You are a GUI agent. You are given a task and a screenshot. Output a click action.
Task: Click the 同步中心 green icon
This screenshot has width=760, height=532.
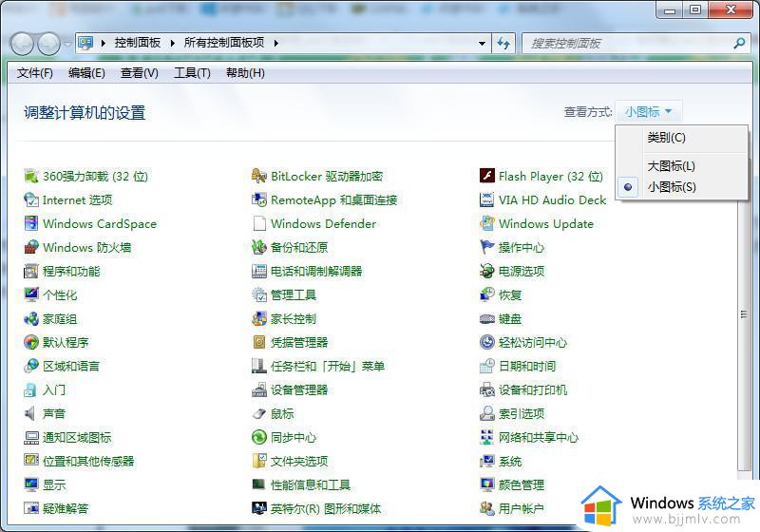pos(259,437)
